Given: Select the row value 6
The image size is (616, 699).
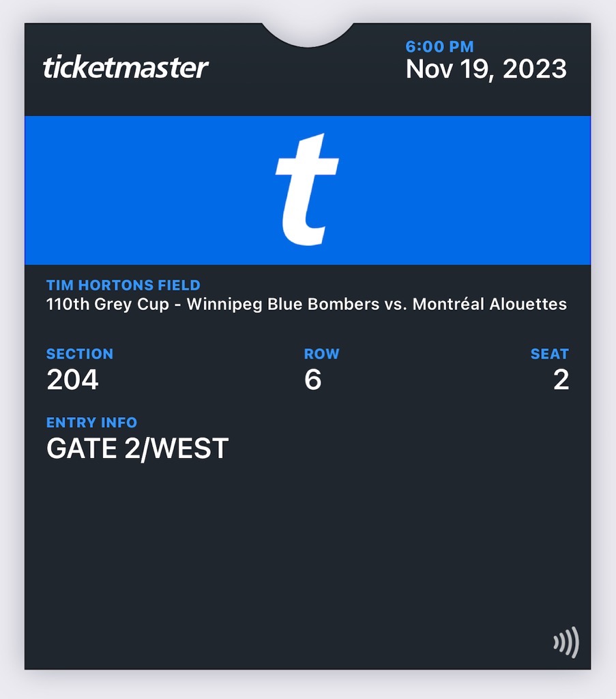Looking at the screenshot, I should [x=312, y=380].
